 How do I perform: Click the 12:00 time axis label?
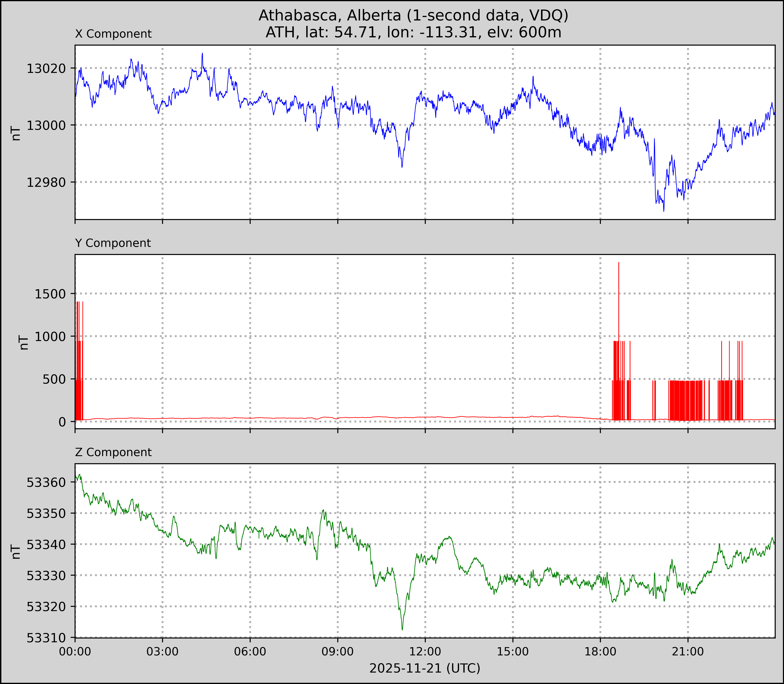[x=425, y=652]
